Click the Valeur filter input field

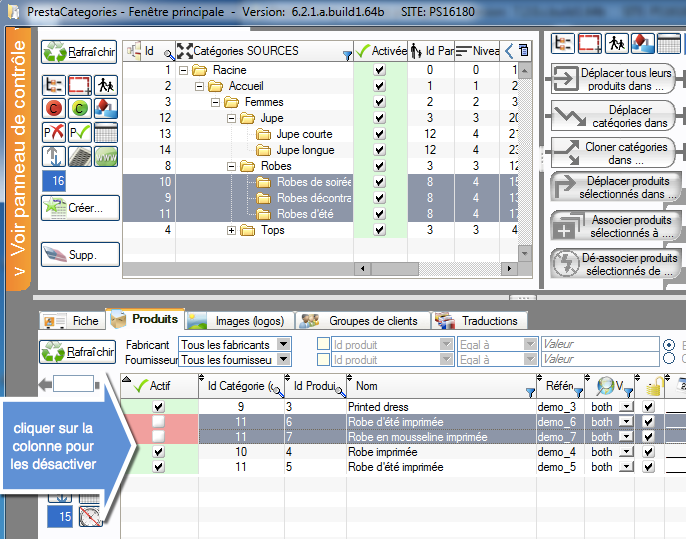pyautogui.click(x=595, y=344)
